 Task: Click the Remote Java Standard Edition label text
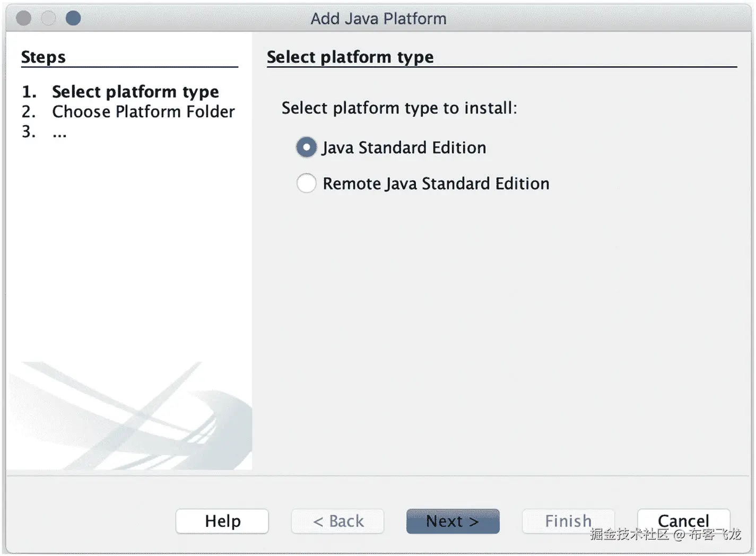click(436, 184)
